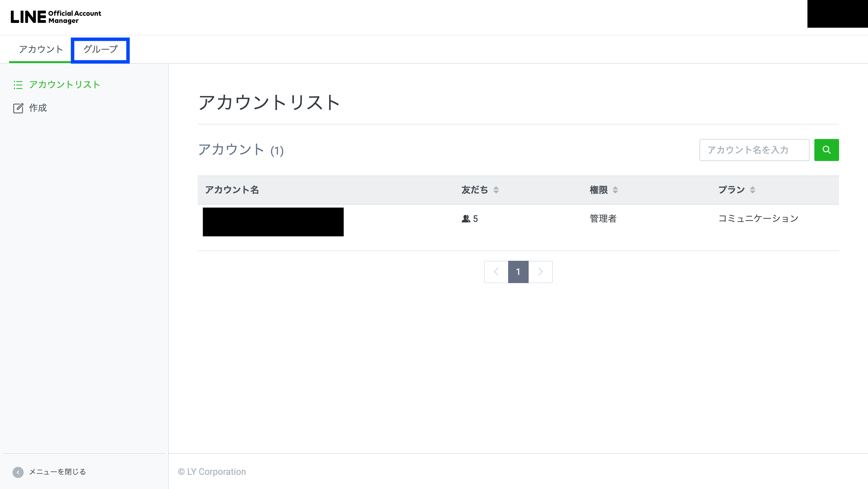Click the 作成 pencil edit icon
868x489 pixels.
point(18,108)
